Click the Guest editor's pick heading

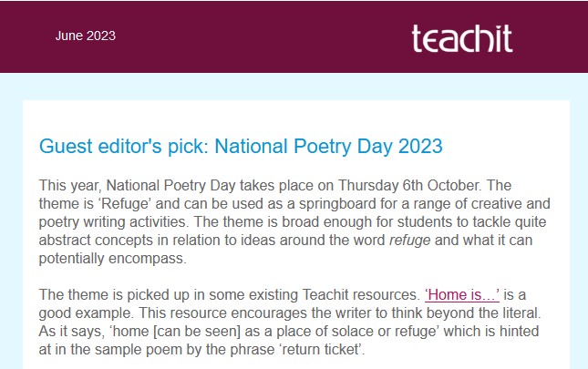[241, 145]
